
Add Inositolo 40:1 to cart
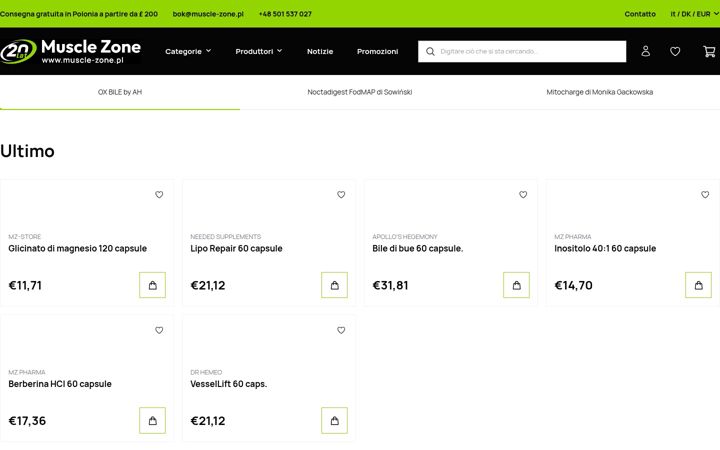(698, 285)
